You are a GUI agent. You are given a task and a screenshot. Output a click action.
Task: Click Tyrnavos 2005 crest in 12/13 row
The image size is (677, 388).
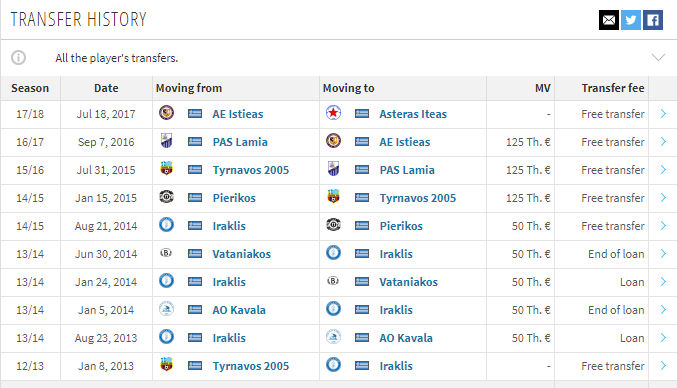(x=166, y=365)
